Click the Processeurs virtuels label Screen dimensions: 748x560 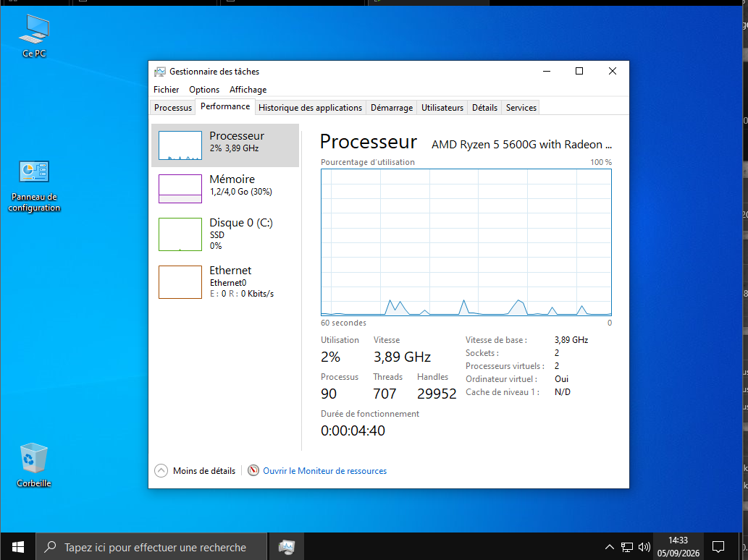505,366
